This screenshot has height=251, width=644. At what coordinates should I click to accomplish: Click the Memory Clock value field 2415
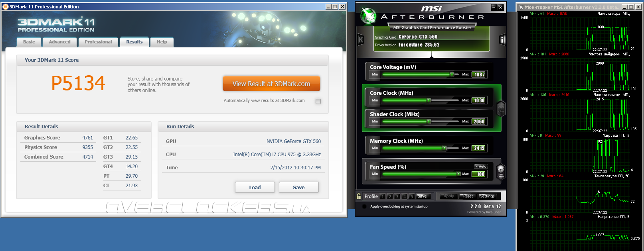[x=479, y=148]
